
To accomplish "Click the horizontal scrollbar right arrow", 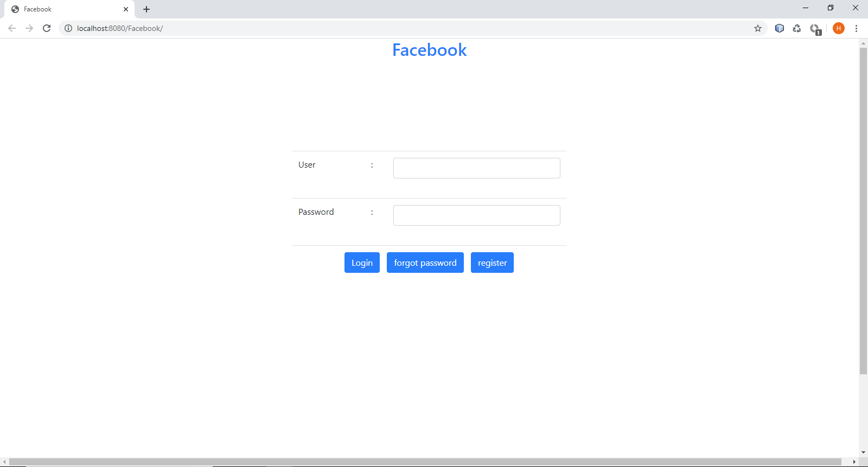I will coord(854,462).
